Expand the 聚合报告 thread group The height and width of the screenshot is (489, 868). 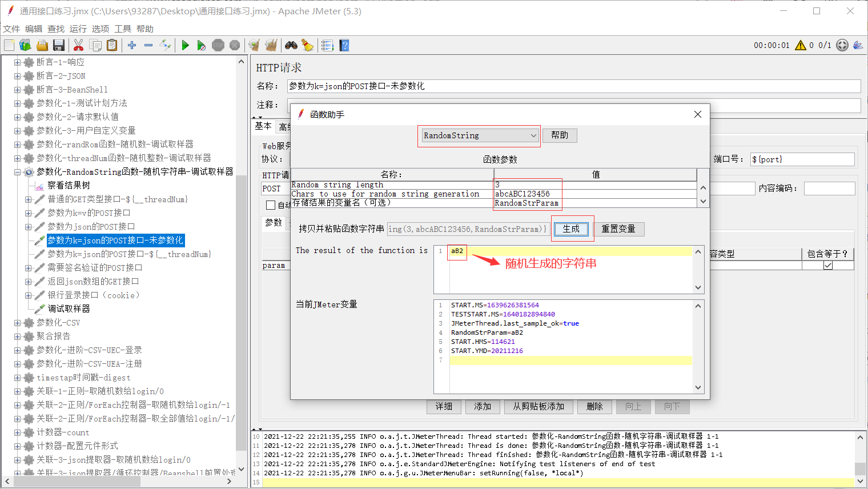tap(17, 336)
